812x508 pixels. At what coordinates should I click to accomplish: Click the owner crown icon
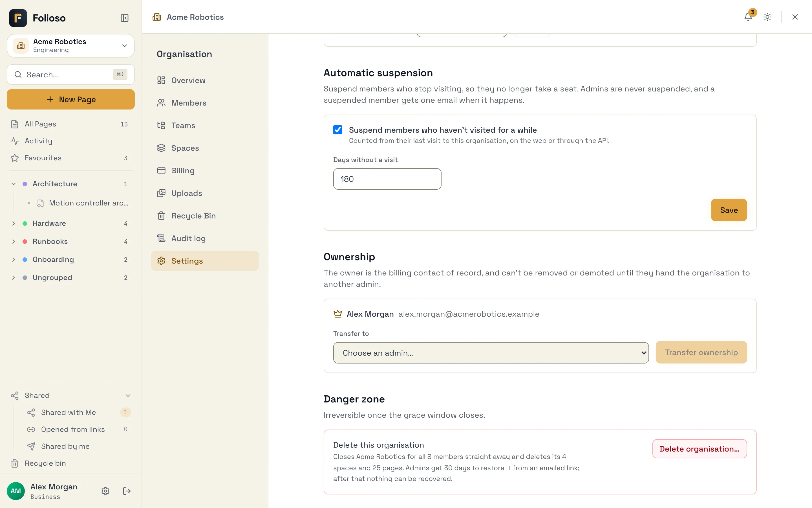[337, 314]
